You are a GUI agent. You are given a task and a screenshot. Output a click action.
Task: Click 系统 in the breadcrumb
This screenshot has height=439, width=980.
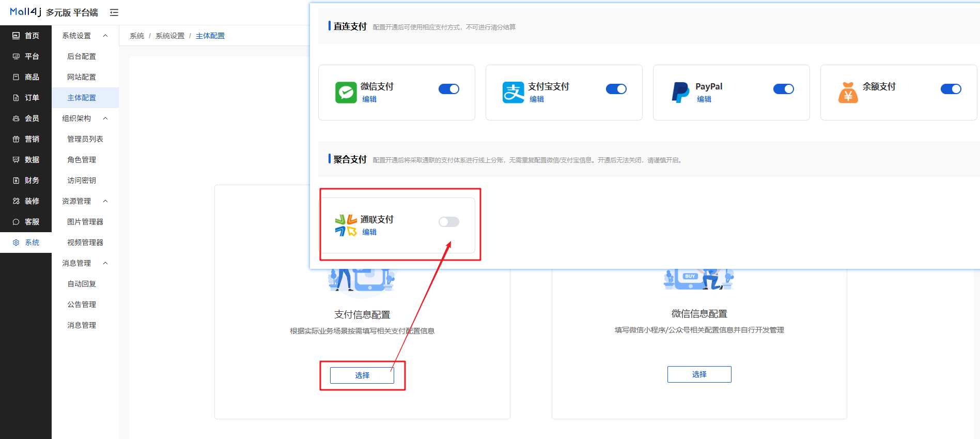137,36
